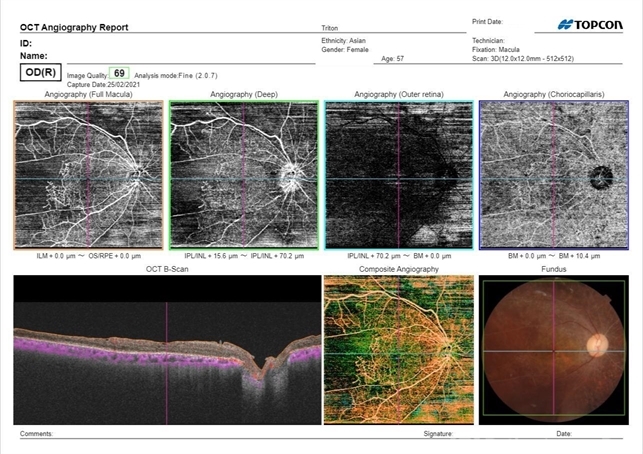Click the Topcon logo

coord(595,23)
